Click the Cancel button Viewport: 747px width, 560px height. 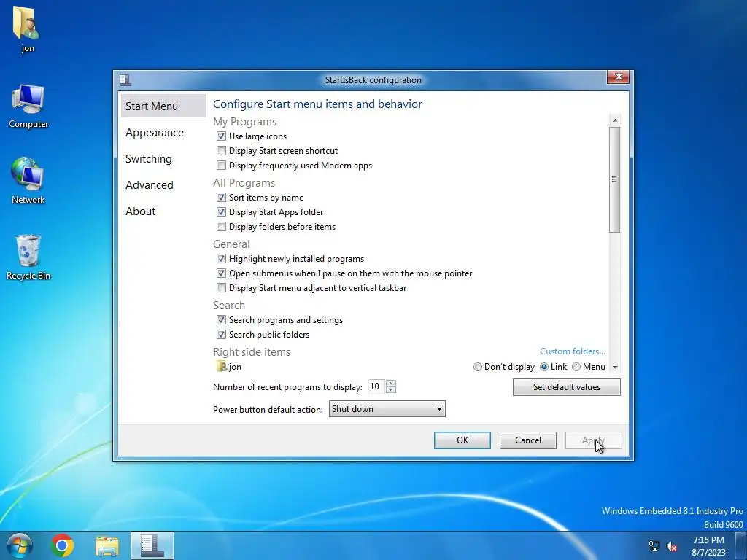tap(528, 440)
